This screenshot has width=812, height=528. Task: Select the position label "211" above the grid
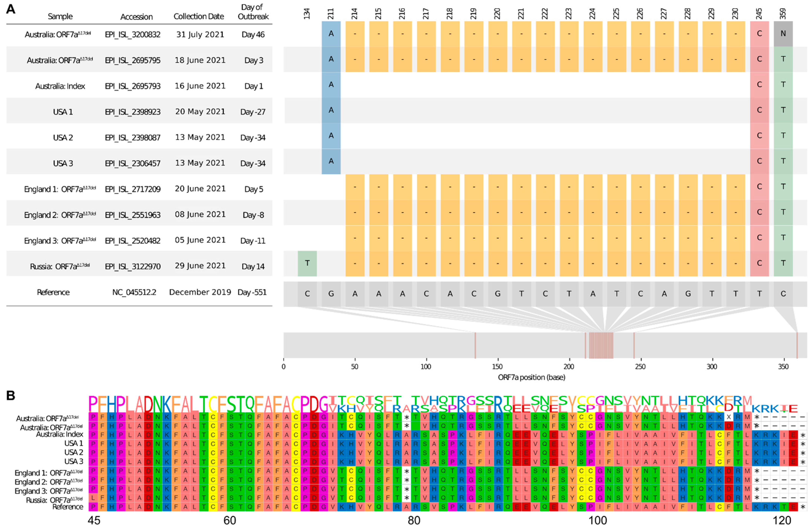(331, 14)
